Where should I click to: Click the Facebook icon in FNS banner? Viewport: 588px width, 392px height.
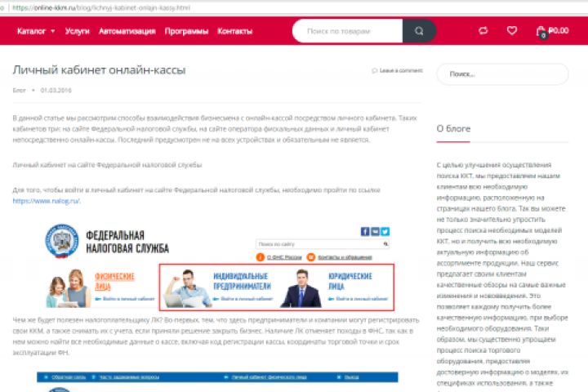tap(365, 231)
